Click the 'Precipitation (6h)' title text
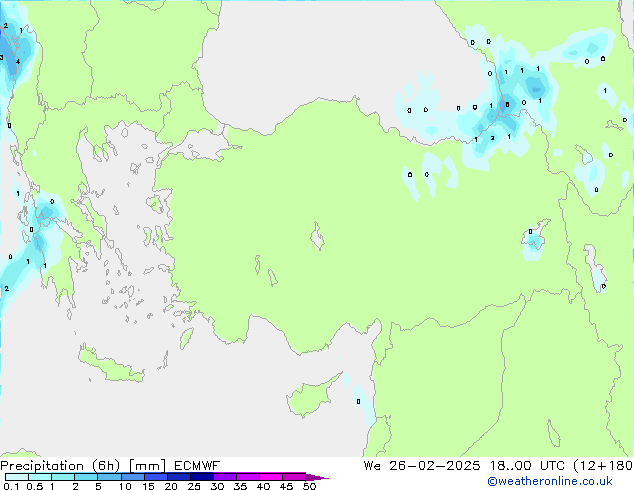The image size is (634, 490). [x=60, y=466]
